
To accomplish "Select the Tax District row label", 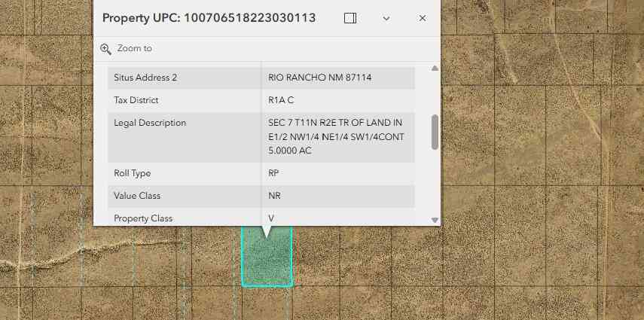I will [x=136, y=100].
